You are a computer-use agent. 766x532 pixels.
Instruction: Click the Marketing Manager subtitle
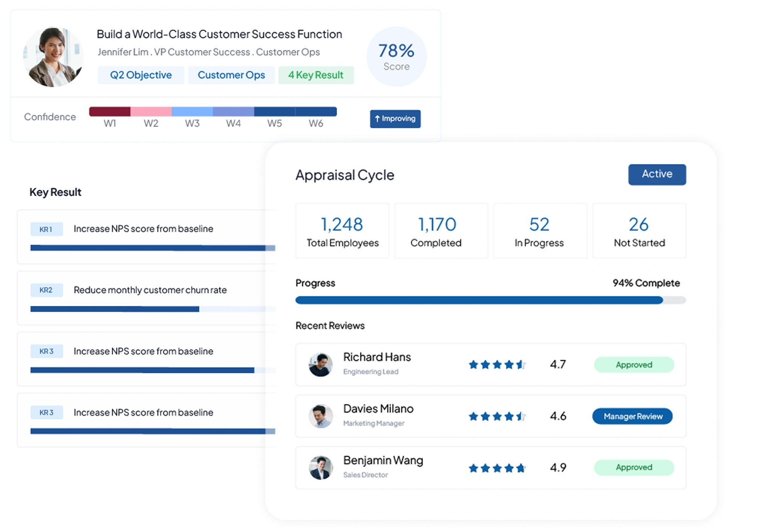(x=374, y=424)
